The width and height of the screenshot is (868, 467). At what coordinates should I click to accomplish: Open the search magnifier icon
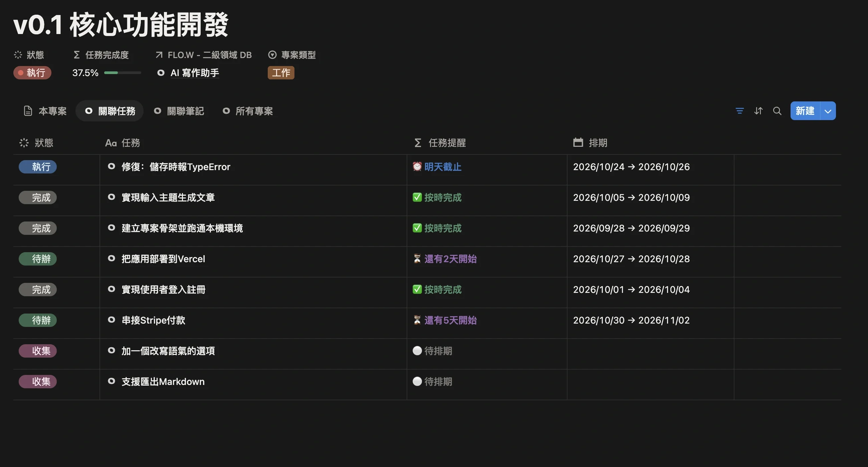(x=777, y=111)
